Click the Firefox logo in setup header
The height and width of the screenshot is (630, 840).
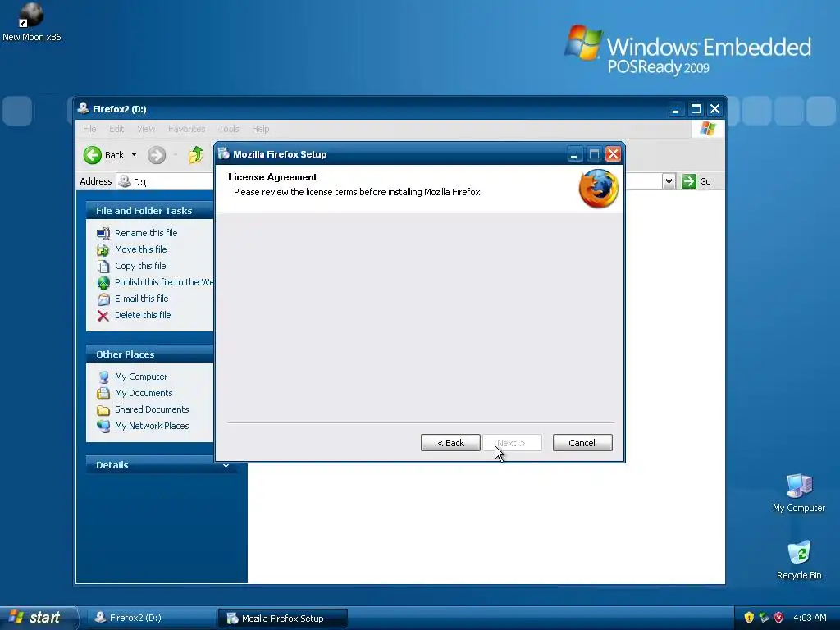coord(598,189)
